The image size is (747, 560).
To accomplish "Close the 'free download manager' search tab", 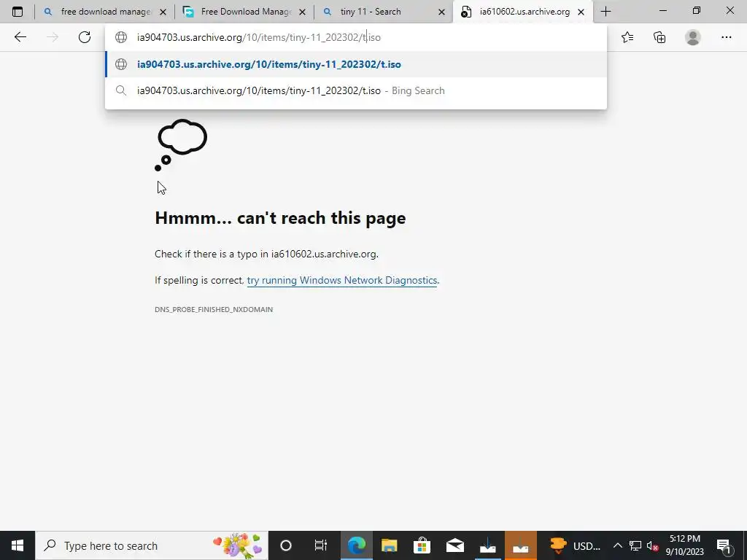I will pos(163,12).
